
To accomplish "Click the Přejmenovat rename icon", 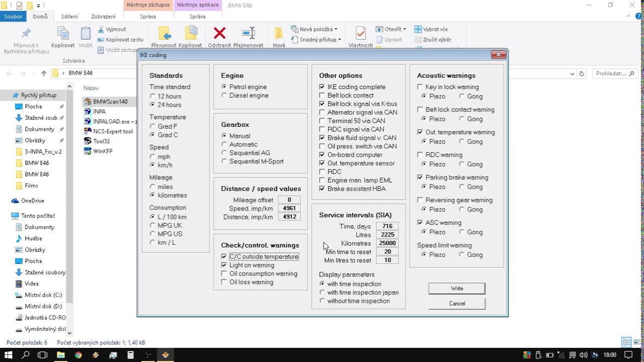I will pyautogui.click(x=249, y=33).
